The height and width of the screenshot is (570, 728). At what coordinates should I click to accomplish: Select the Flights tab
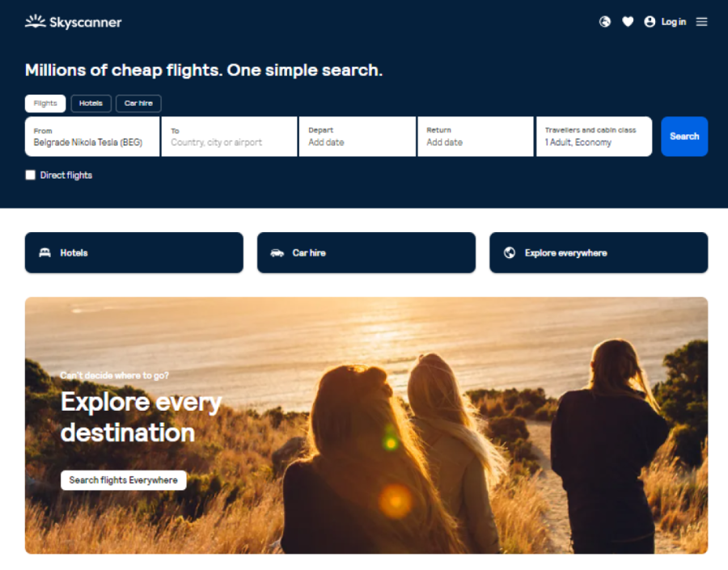click(45, 103)
